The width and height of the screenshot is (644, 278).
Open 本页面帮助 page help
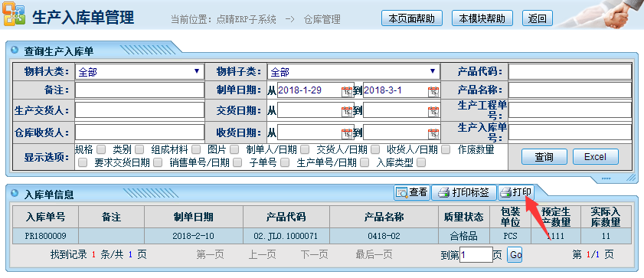[x=412, y=18]
